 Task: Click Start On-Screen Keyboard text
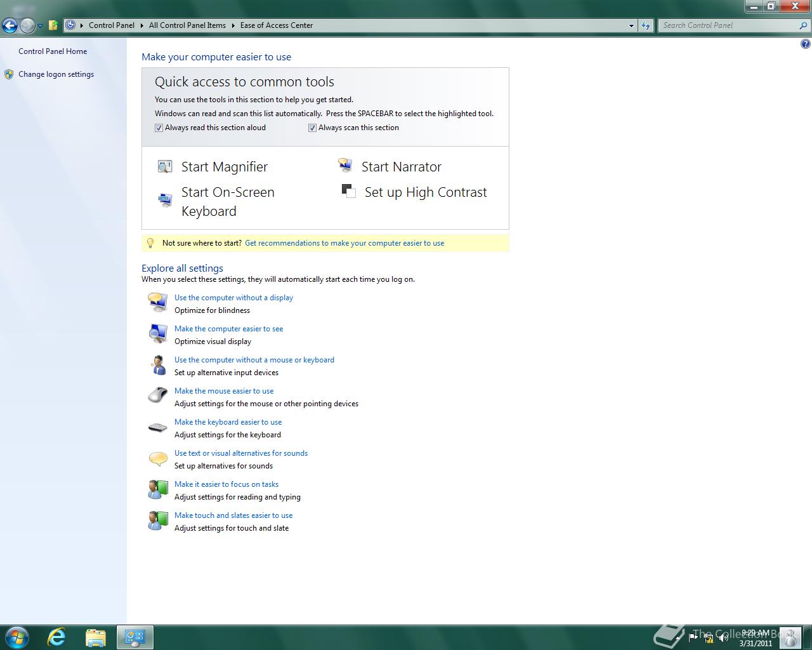tap(228, 201)
